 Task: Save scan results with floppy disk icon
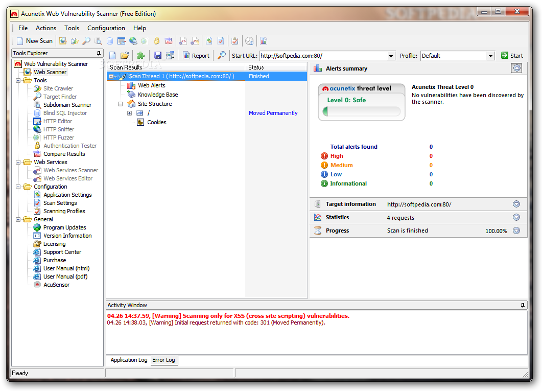pyautogui.click(x=158, y=56)
